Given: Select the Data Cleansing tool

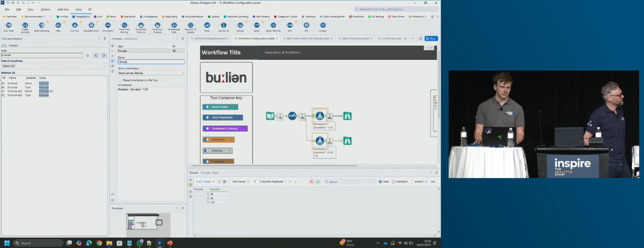Looking at the screenshot, I should [x=42, y=27].
